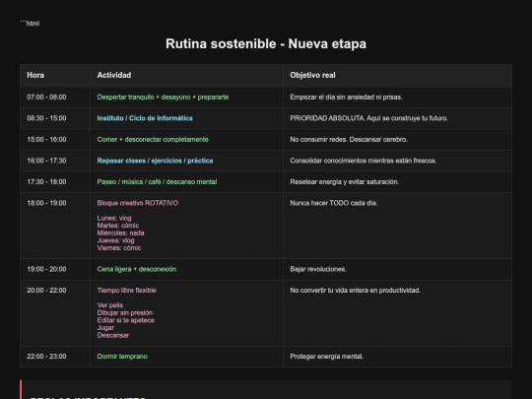The height and width of the screenshot is (399, 532).
Task: Click the 'Viernes: cómic' line
Action: (x=119, y=248)
